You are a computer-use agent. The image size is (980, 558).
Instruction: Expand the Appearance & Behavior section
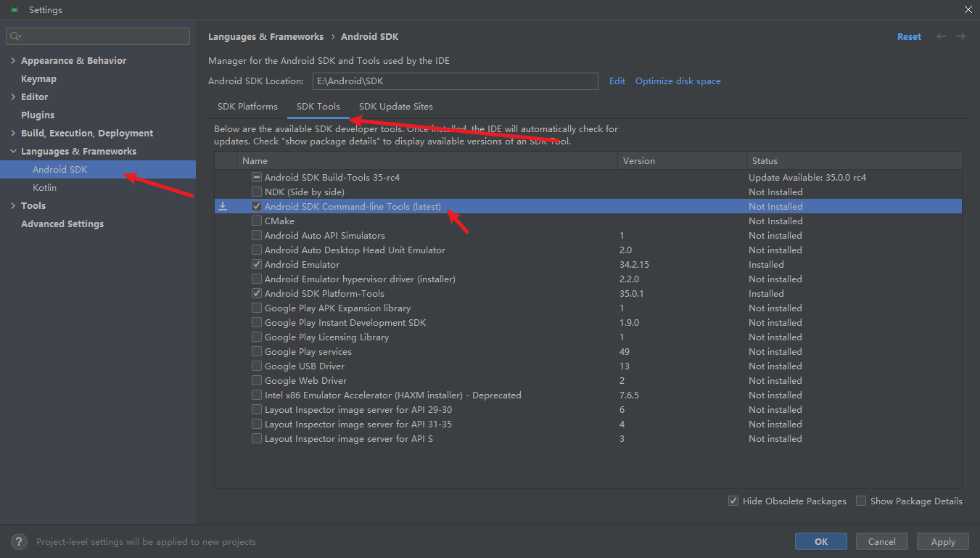[13, 61]
